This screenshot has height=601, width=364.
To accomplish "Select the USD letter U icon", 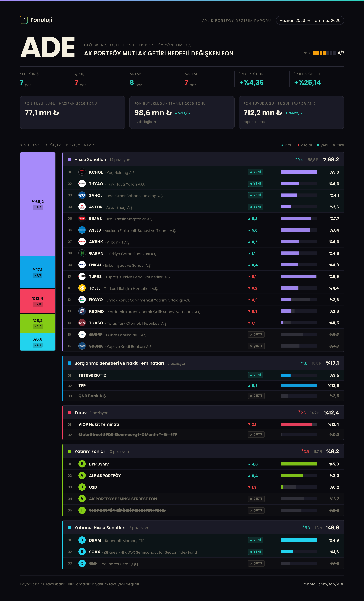I will pos(82,487).
